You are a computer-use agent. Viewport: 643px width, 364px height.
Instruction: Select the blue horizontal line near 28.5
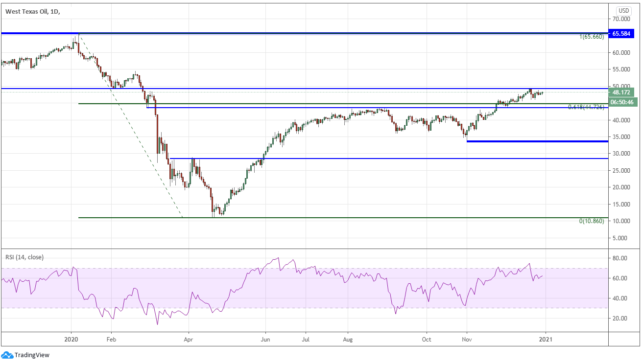tap(388, 159)
